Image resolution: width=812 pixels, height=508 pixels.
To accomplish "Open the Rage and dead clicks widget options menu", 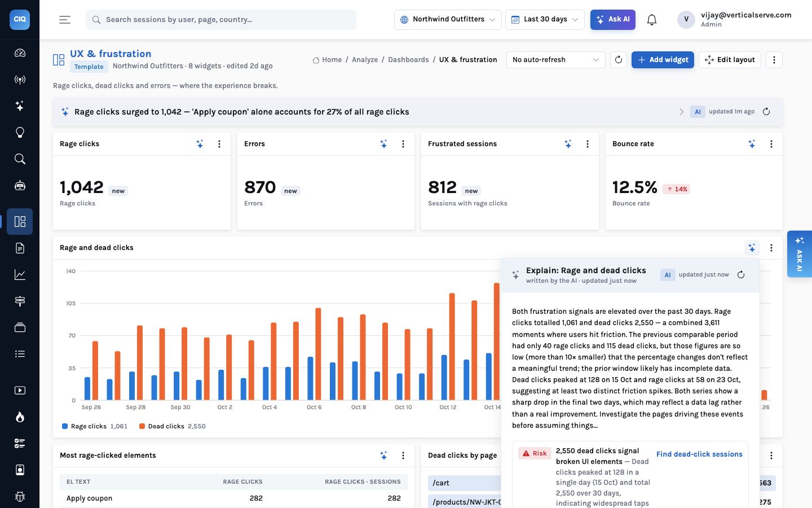I will [771, 248].
